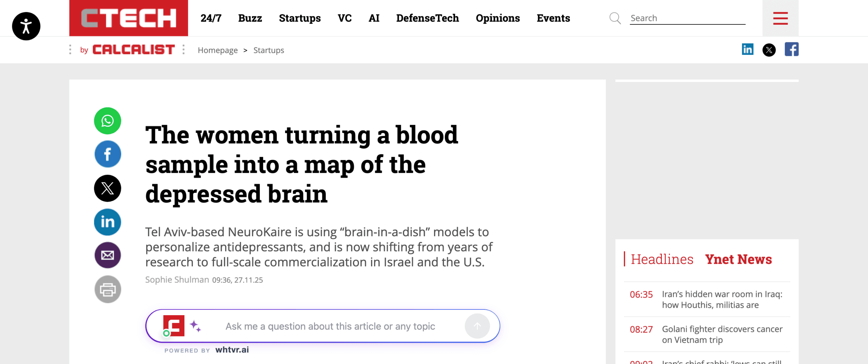Open the VC section

point(344,18)
